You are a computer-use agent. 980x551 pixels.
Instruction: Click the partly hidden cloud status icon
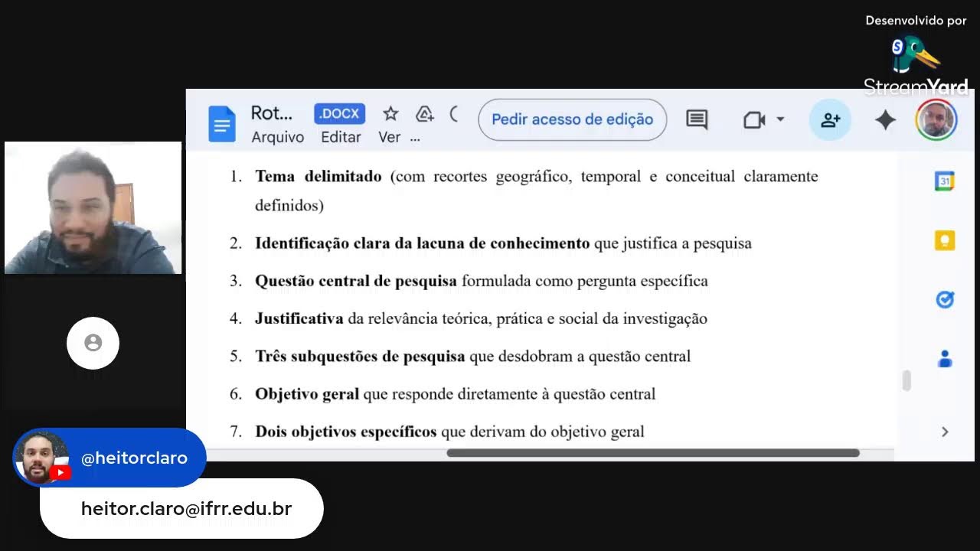[453, 114]
